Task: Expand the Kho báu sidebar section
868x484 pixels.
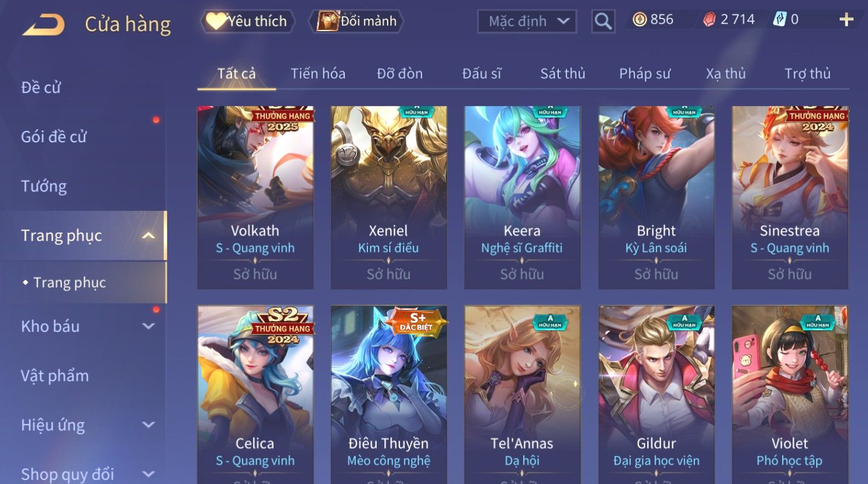Action: [148, 326]
